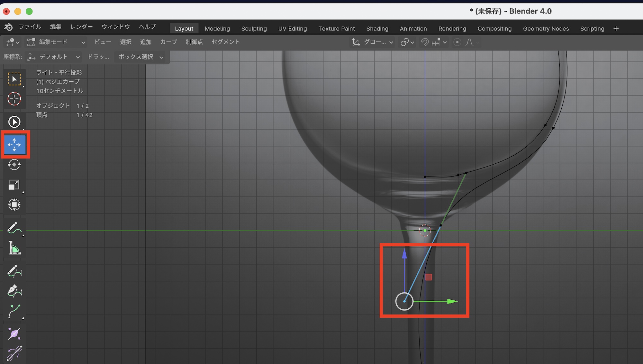Choose the Transform tool
Screen dimensions: 643x364
pyautogui.click(x=14, y=205)
